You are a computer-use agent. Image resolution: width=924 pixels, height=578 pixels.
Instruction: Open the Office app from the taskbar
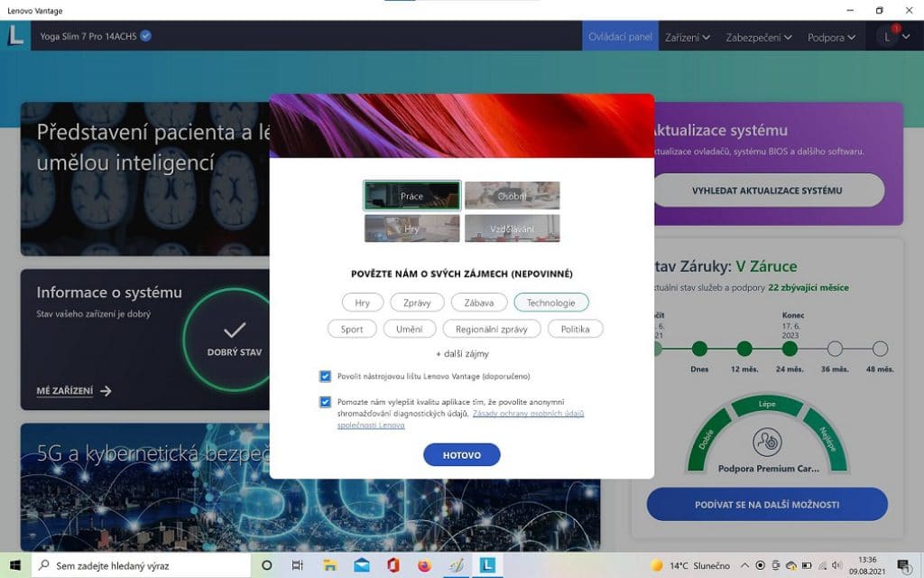[x=393, y=565]
